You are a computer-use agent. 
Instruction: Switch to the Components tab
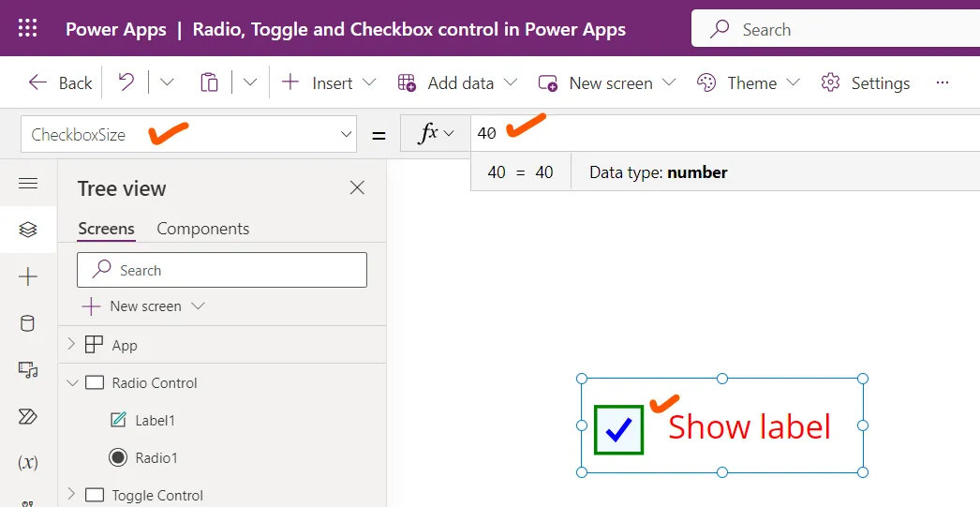[x=203, y=229]
